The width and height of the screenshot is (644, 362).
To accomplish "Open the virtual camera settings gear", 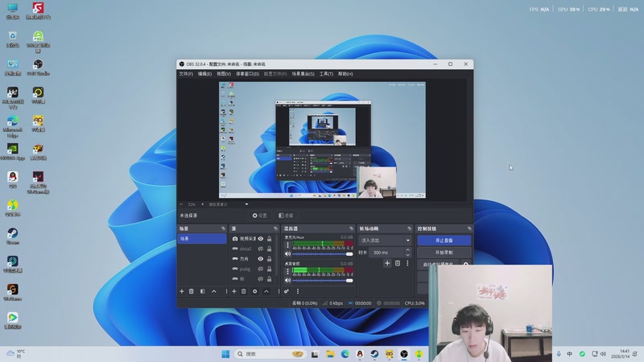I will click(x=466, y=265).
